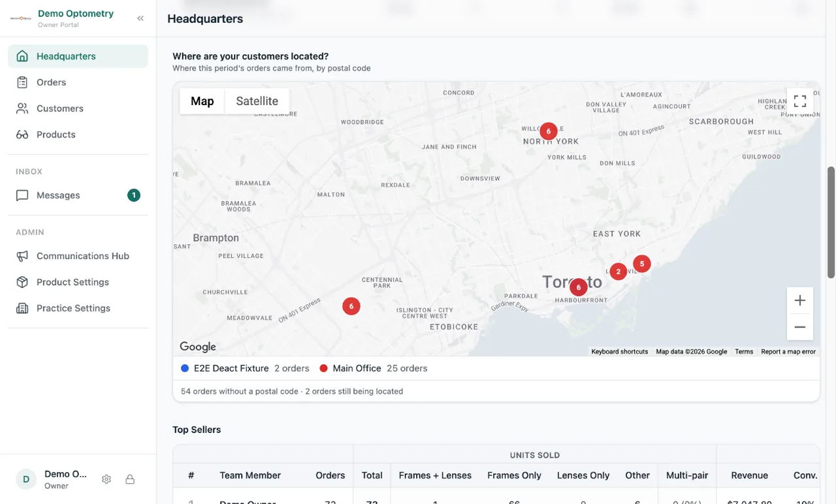This screenshot has width=836, height=504.
Task: Click the Practice Settings building icon
Action: click(22, 308)
